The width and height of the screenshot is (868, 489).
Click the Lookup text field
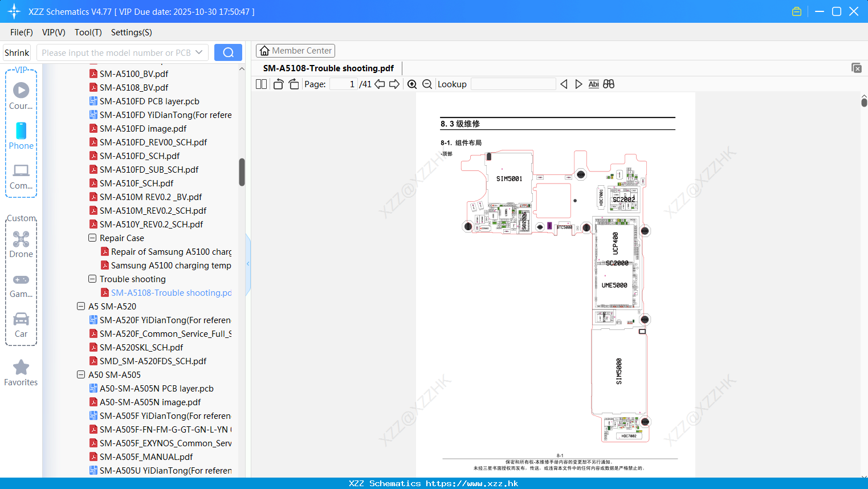click(513, 84)
